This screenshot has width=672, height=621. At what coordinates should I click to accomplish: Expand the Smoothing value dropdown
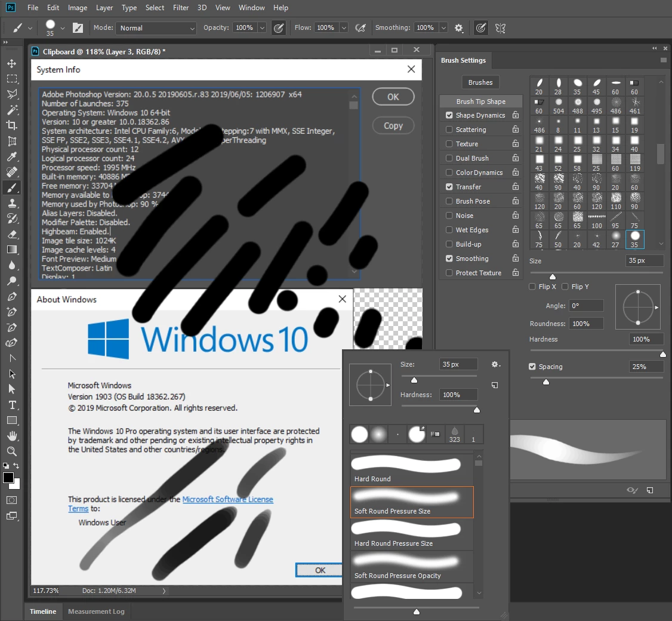pos(443,28)
